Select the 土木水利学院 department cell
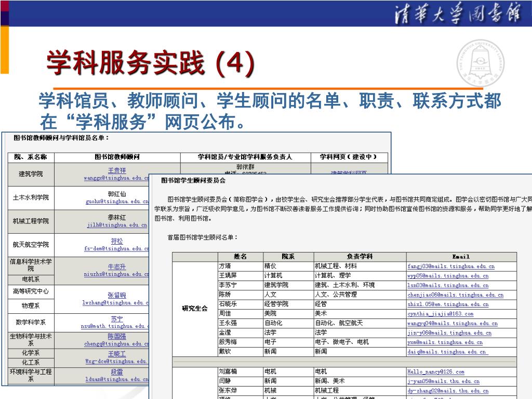 pos(31,197)
